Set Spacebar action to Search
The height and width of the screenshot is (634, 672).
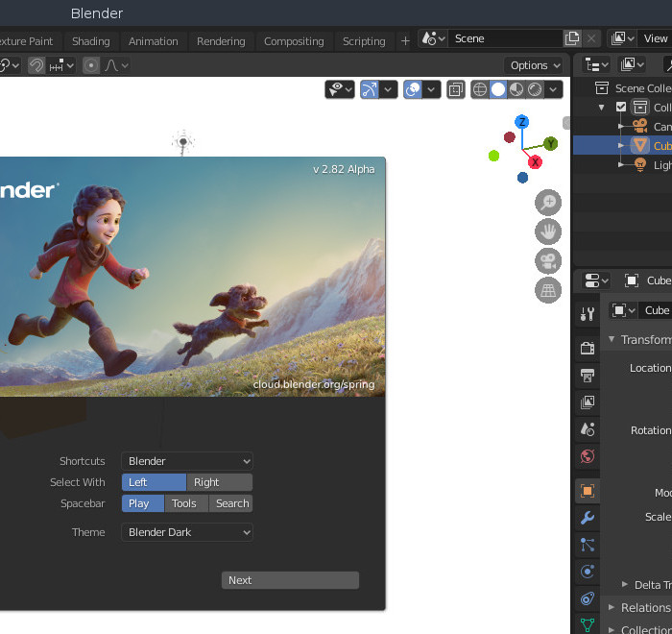pyautogui.click(x=230, y=503)
